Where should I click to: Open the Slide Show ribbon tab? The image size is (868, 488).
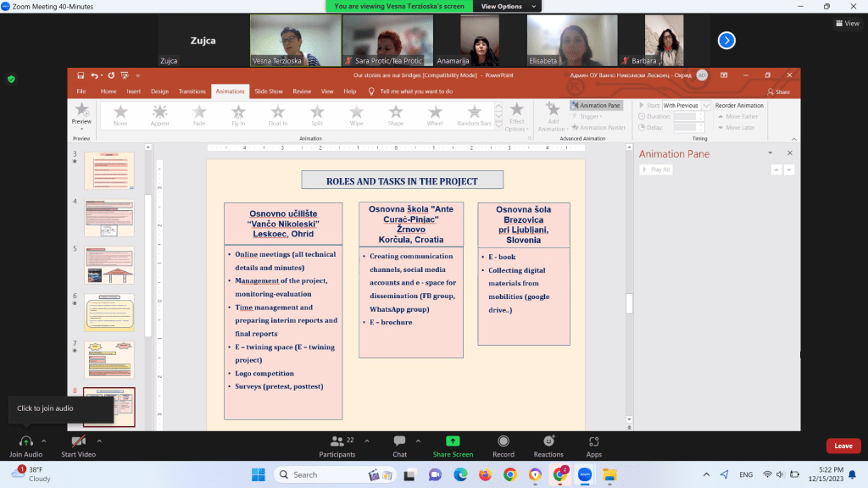point(269,91)
